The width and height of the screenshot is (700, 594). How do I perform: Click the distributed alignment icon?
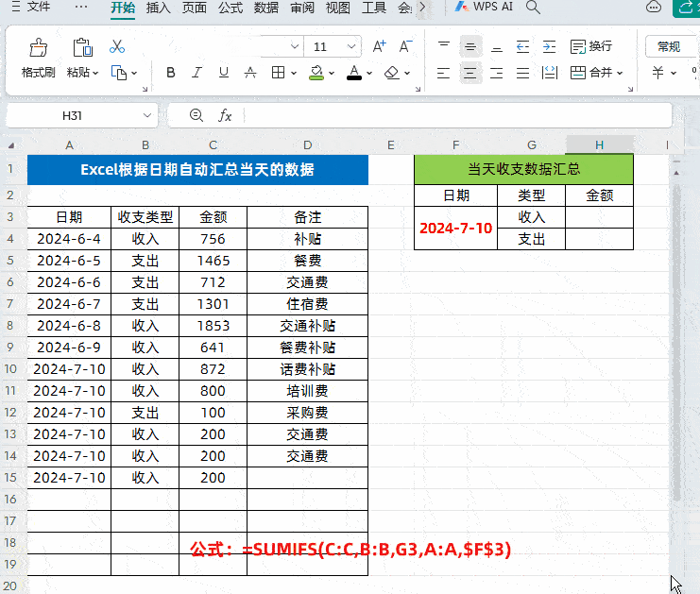550,73
